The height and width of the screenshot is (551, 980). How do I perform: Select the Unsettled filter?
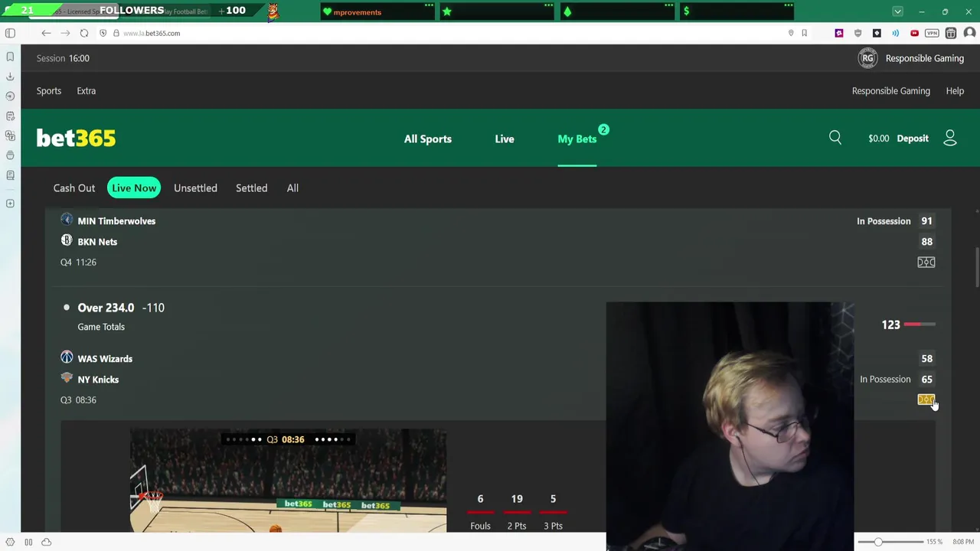pyautogui.click(x=195, y=188)
